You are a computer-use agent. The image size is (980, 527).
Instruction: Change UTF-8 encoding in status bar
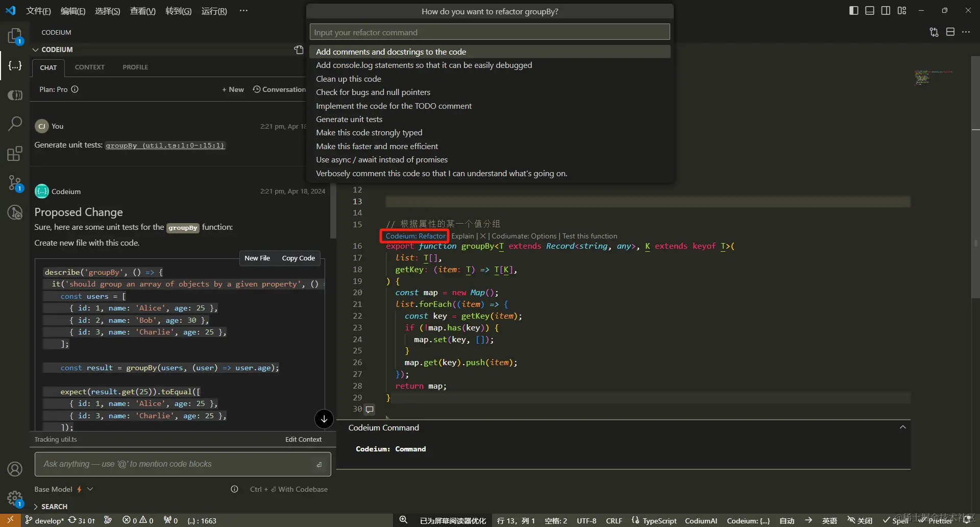tap(586, 520)
